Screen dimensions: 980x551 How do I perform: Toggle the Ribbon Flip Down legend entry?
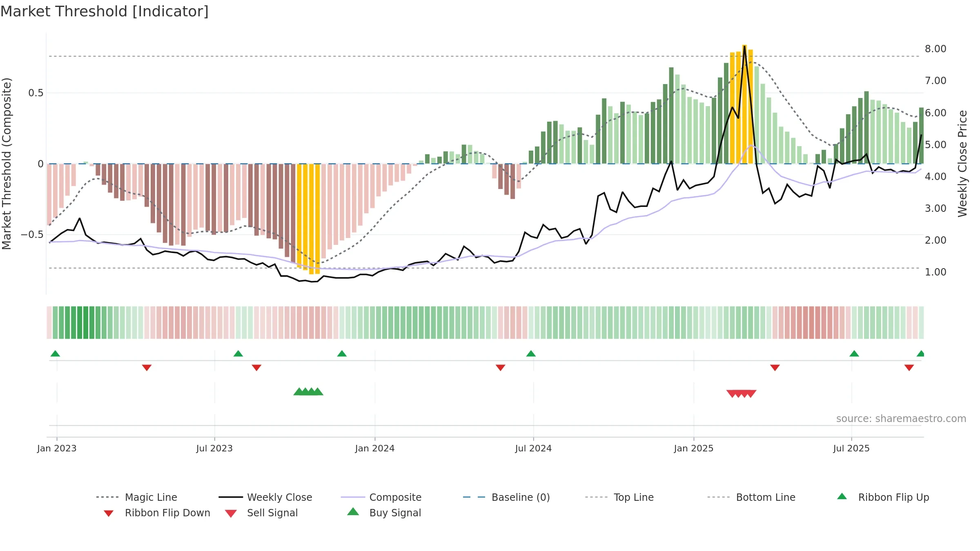[x=157, y=513]
